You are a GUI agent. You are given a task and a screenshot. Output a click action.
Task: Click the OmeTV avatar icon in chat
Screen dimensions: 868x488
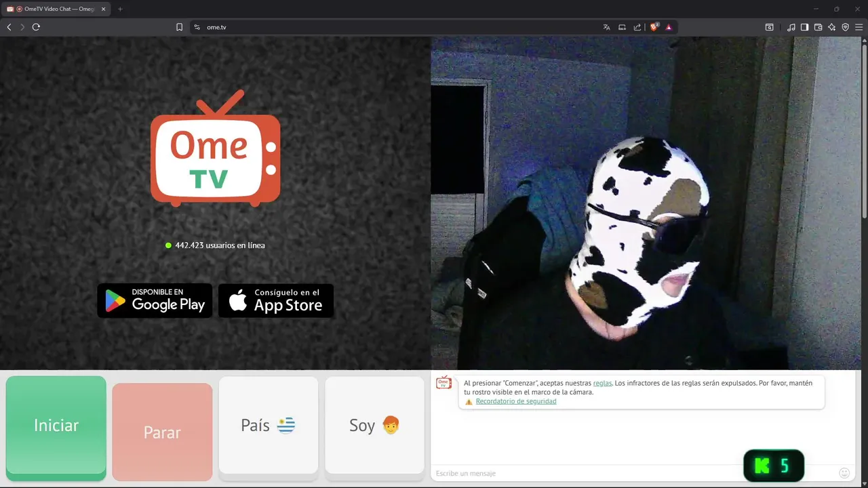(443, 383)
